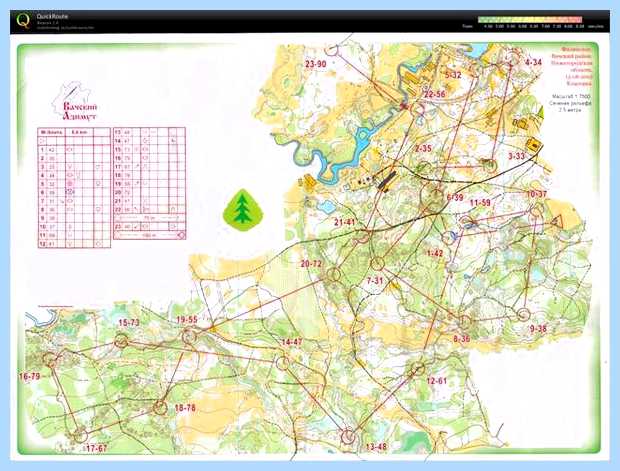Viewport: 620px width, 471px height.
Task: Click the control circle beside 23-90
Action: [x=332, y=50]
